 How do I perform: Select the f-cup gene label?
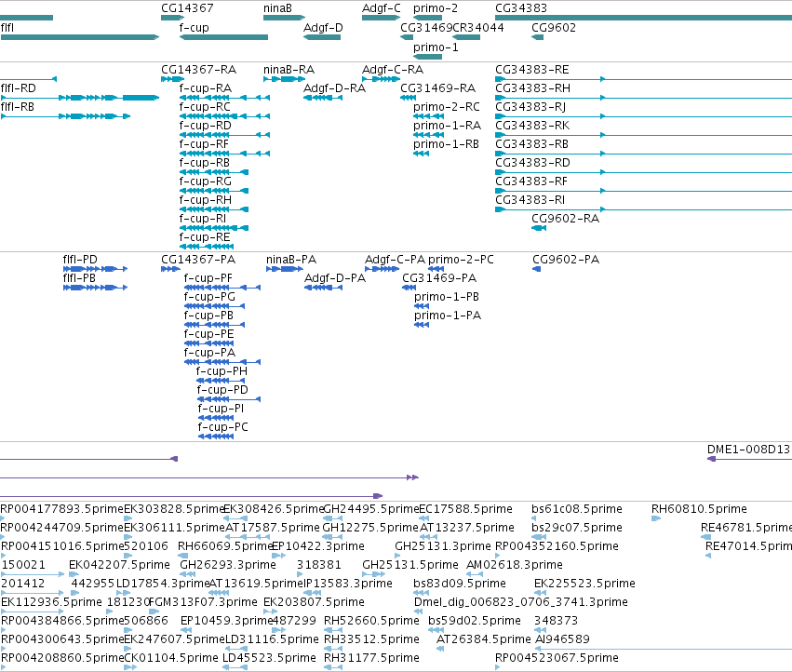[x=194, y=27]
